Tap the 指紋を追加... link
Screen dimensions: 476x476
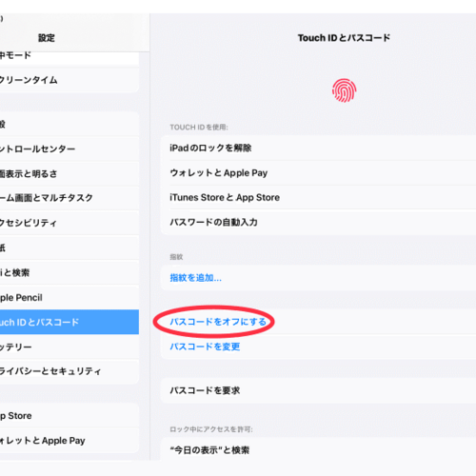pos(196,278)
